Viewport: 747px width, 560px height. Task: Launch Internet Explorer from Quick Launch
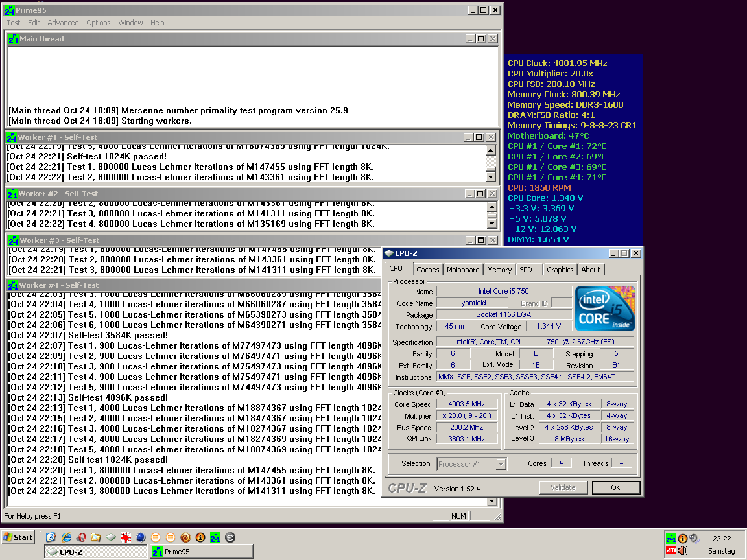coord(65,537)
